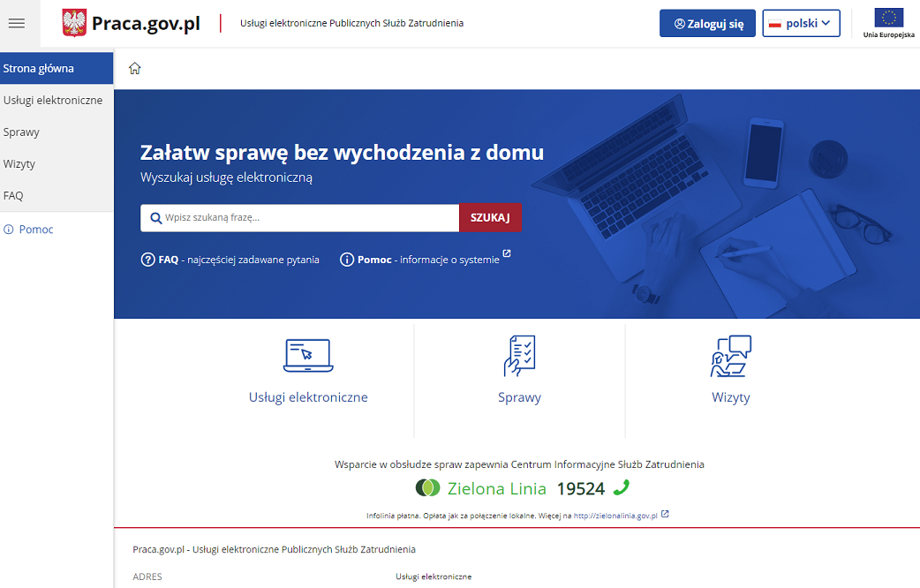Click the Wyszukaj usługę elektroniczną subtitle
The height and width of the screenshot is (588, 920).
point(227,177)
